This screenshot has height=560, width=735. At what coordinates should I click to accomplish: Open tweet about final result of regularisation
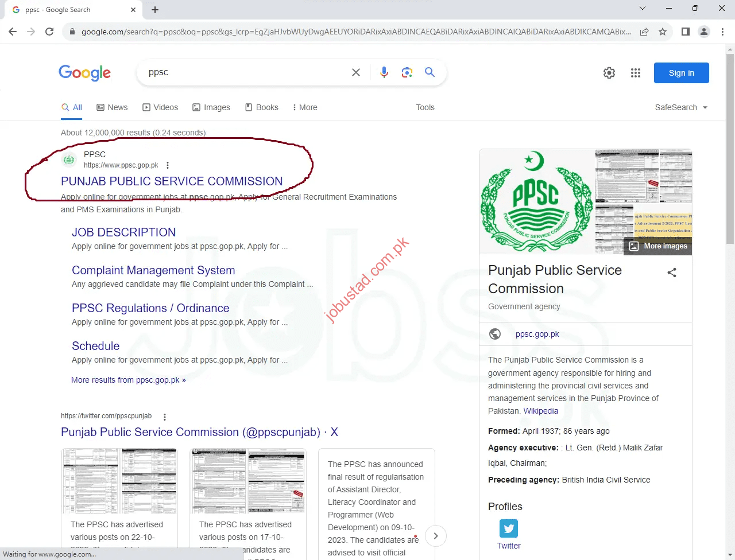(376, 505)
